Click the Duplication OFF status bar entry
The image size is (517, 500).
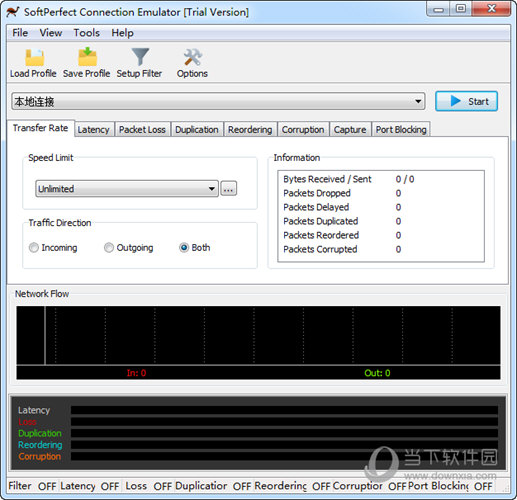point(213,486)
